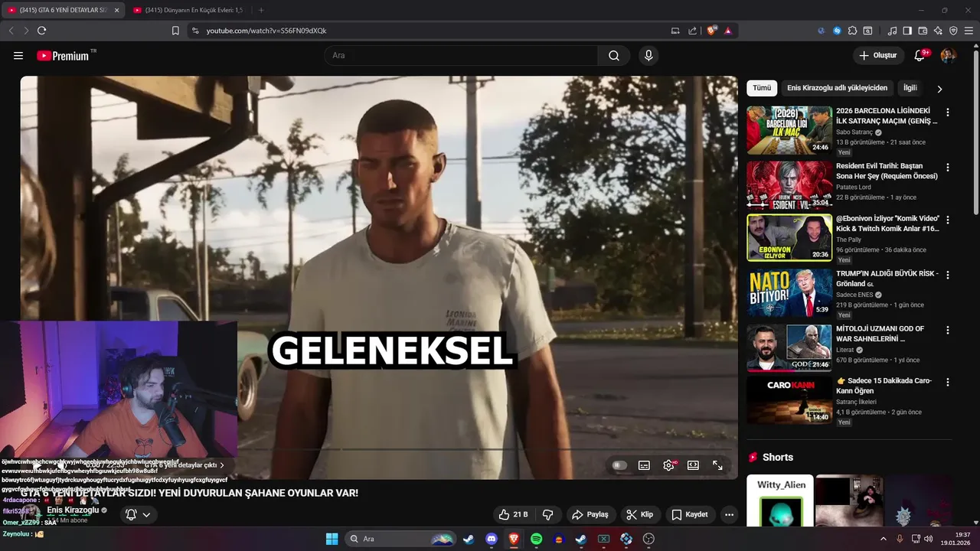
Task: Switch to theater mode view
Action: (693, 465)
